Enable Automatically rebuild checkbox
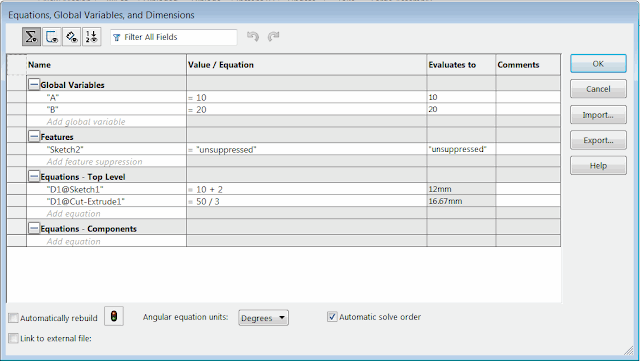Image resolution: width=640 pixels, height=361 pixels. 13,318
